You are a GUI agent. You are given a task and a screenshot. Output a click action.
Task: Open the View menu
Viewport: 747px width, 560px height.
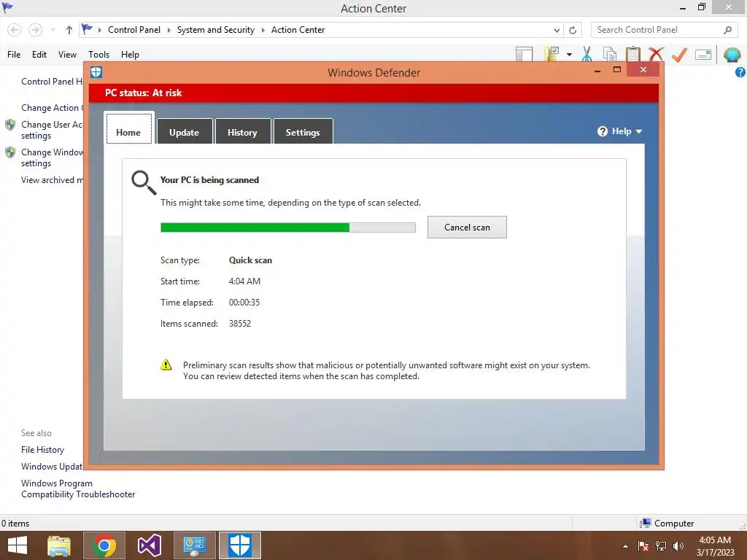[x=67, y=54]
